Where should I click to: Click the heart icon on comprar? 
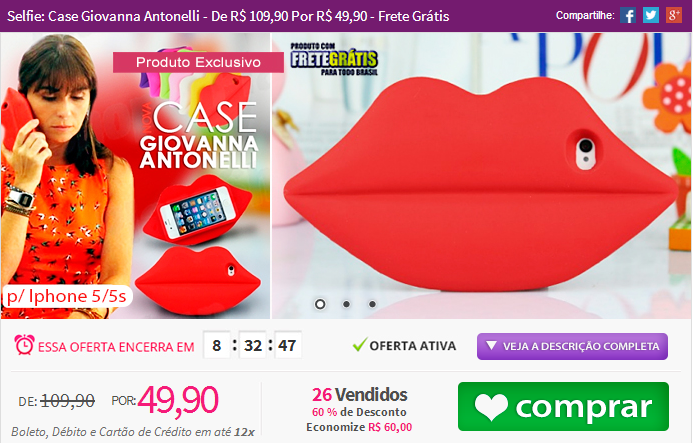(x=491, y=407)
